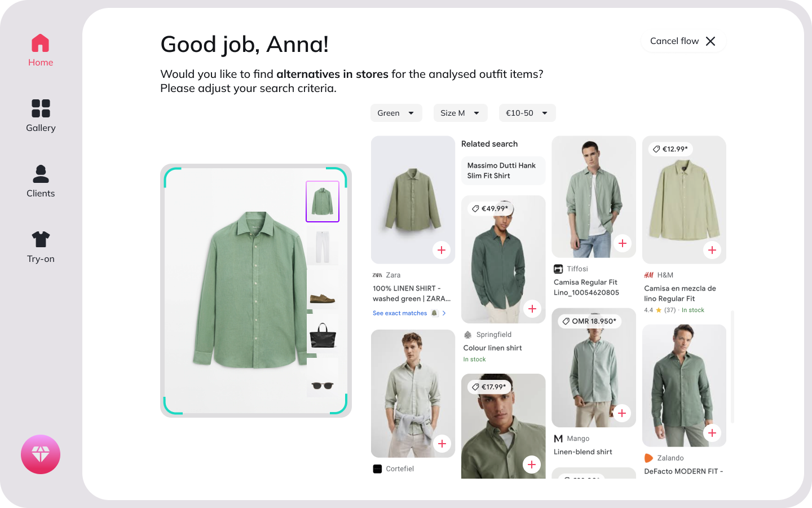Click the €17.99 price tag
The width and height of the screenshot is (812, 508).
(489, 387)
